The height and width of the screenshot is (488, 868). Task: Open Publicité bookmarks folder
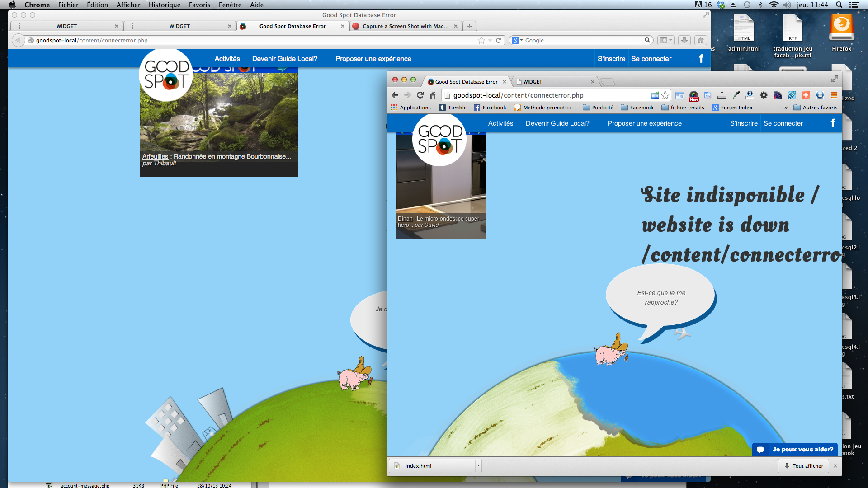coord(598,108)
